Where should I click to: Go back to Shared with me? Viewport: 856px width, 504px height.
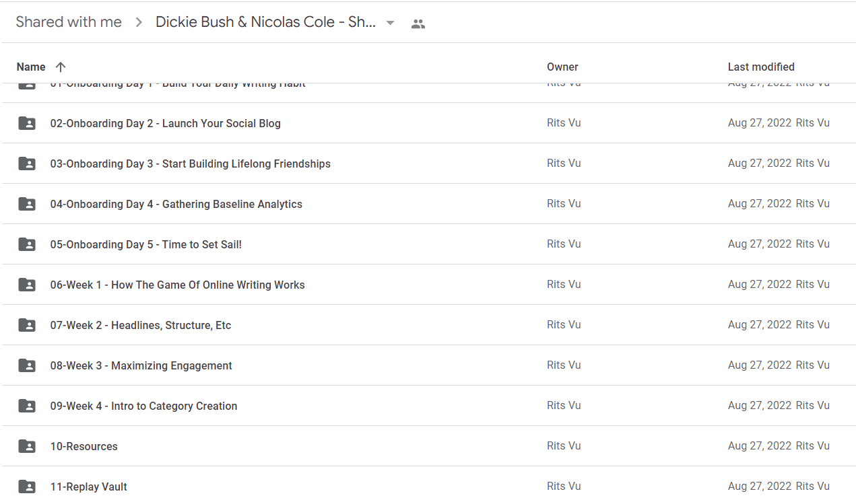click(69, 22)
